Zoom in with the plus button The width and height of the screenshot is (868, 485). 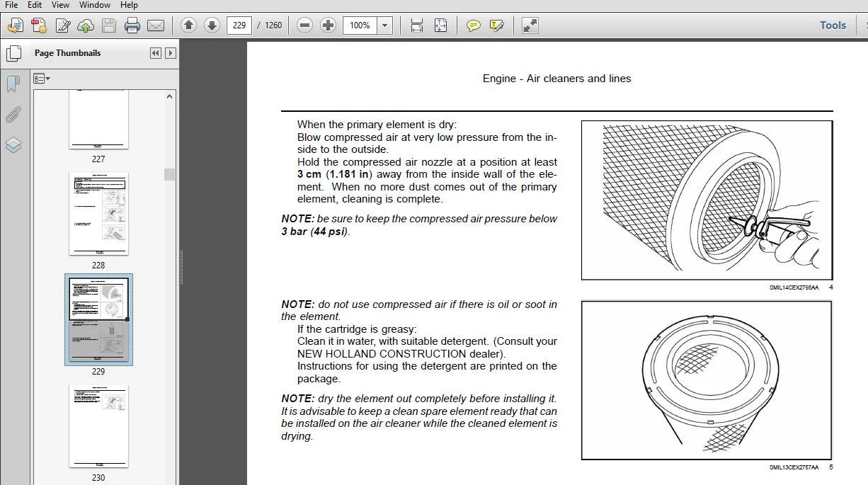328,25
